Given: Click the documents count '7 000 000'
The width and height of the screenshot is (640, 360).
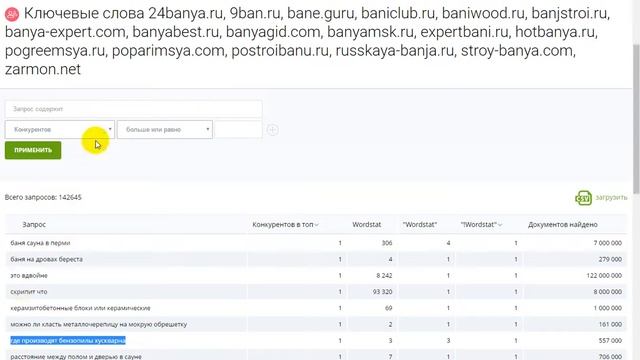Looking at the screenshot, I should point(607,243).
